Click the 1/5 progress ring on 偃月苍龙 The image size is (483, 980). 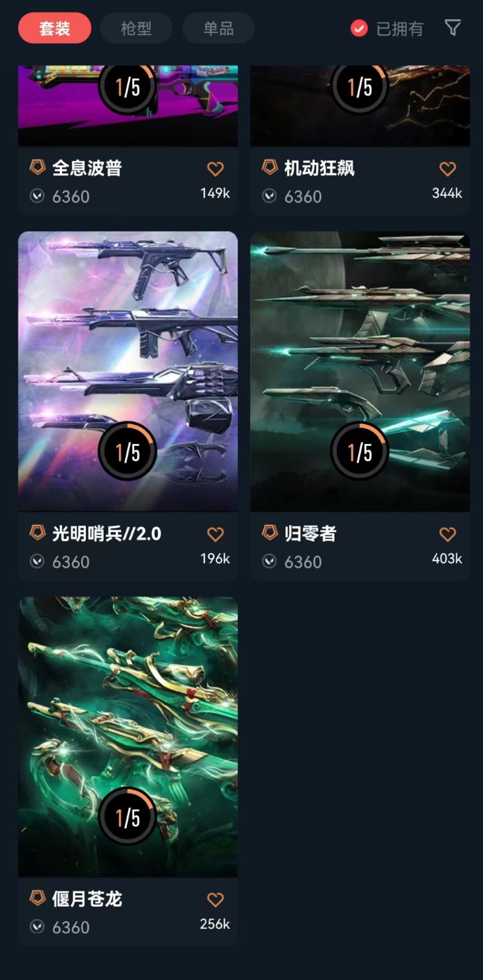tap(128, 817)
